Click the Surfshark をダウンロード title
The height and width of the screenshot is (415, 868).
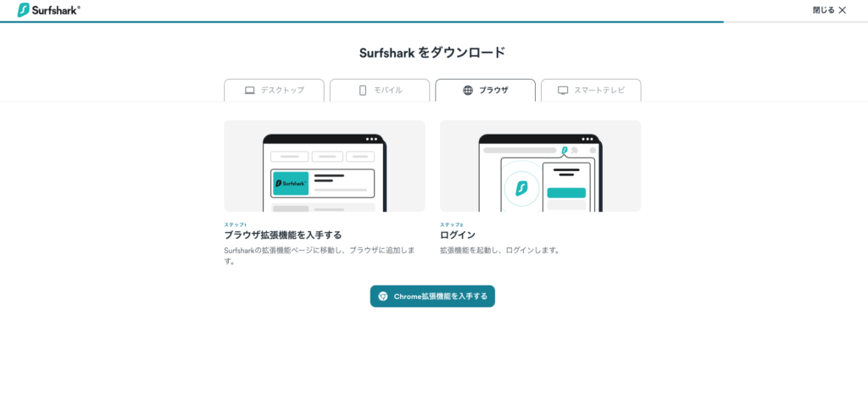432,53
